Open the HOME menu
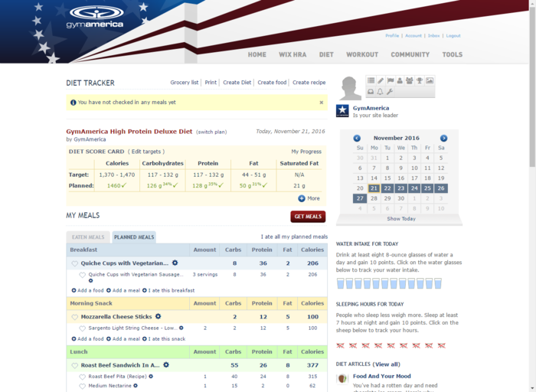The width and height of the screenshot is (536, 392). [x=257, y=54]
